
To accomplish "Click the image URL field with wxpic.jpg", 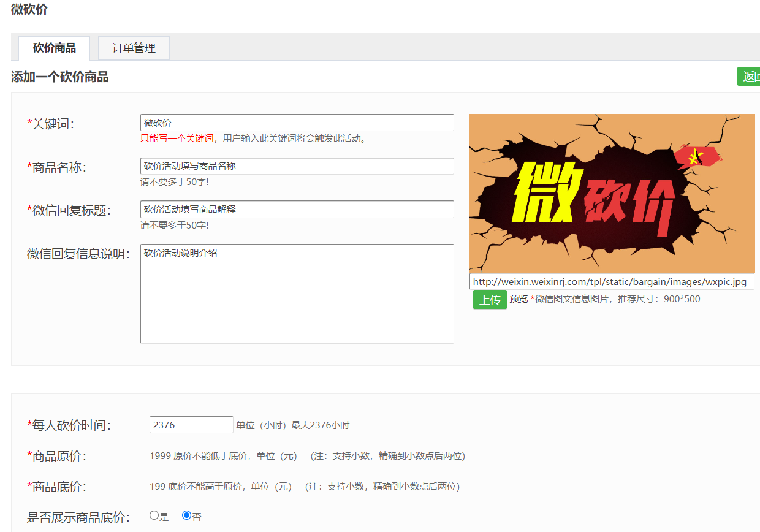I will click(x=612, y=281).
